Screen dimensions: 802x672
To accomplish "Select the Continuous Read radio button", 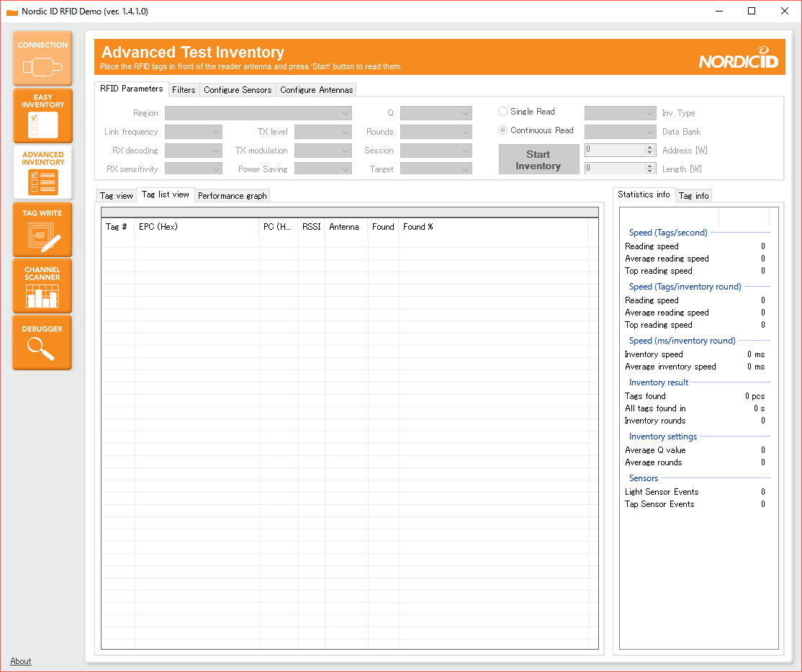I will coord(503,130).
